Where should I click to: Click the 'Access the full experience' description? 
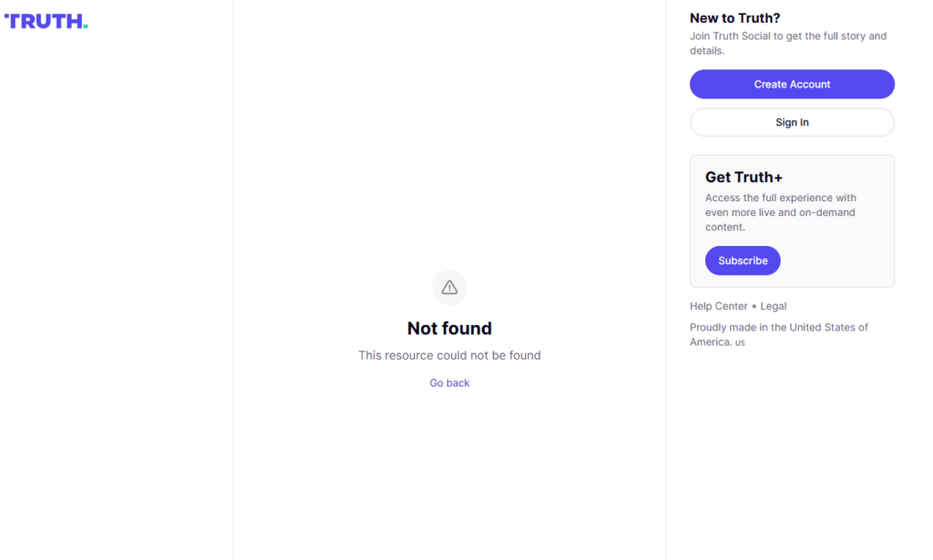pos(780,212)
